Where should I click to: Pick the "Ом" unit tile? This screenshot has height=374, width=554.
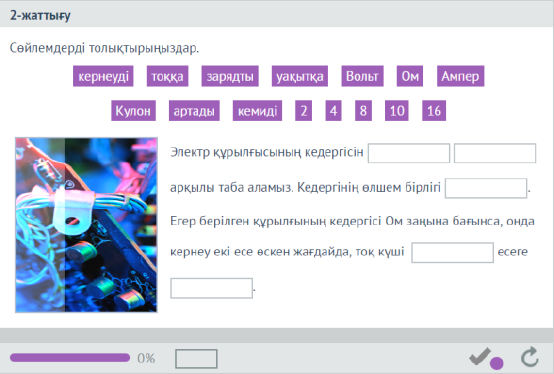[x=410, y=76]
